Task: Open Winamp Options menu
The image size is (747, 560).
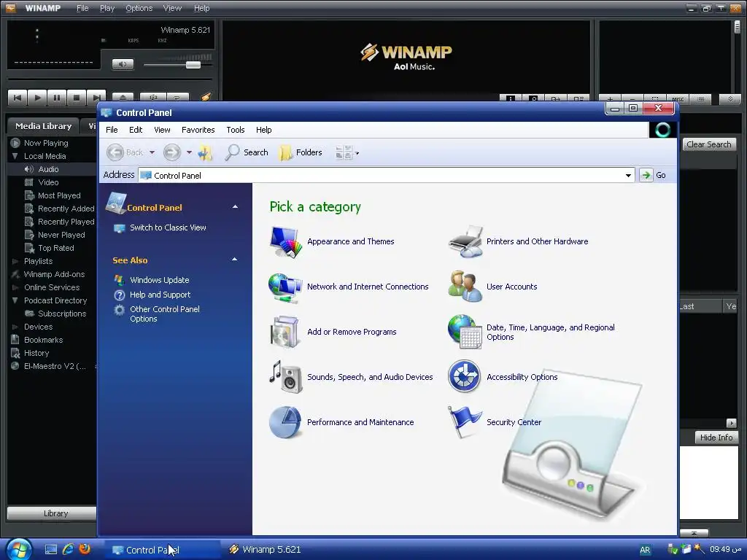Action: coord(139,8)
